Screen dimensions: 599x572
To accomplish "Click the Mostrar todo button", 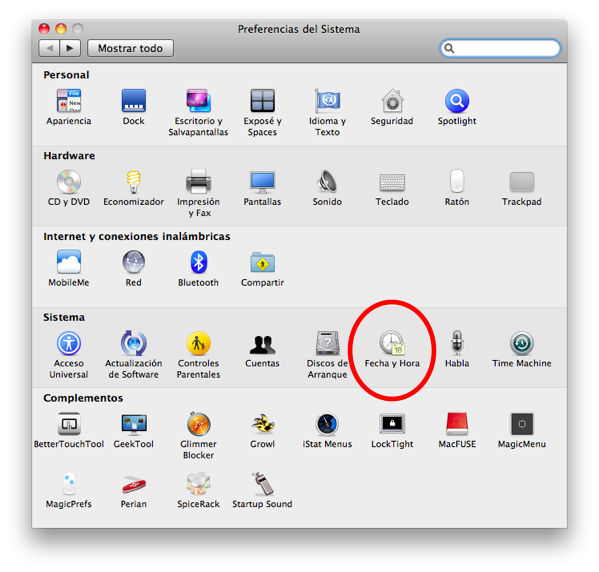I will pyautogui.click(x=130, y=48).
